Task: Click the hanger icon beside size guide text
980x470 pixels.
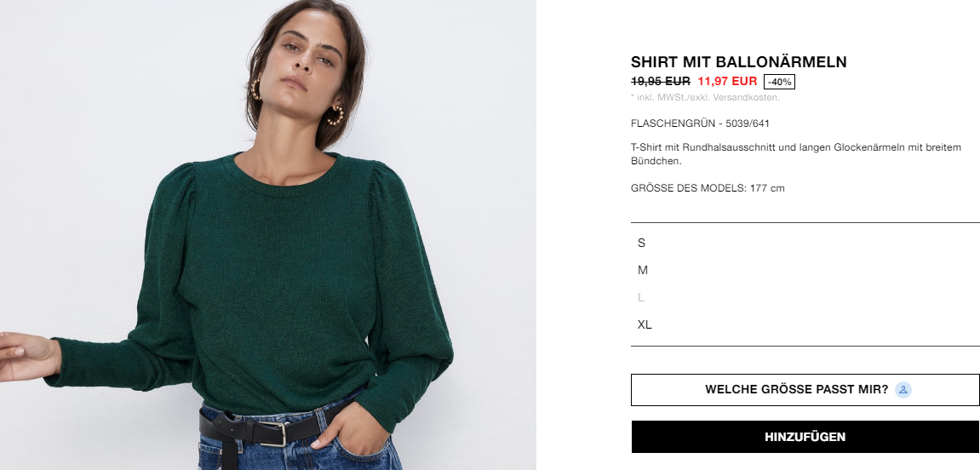Action: pos(903,390)
